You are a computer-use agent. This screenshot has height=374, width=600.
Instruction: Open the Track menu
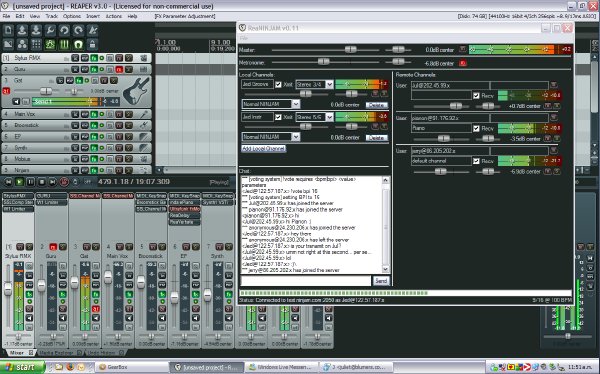52,16
